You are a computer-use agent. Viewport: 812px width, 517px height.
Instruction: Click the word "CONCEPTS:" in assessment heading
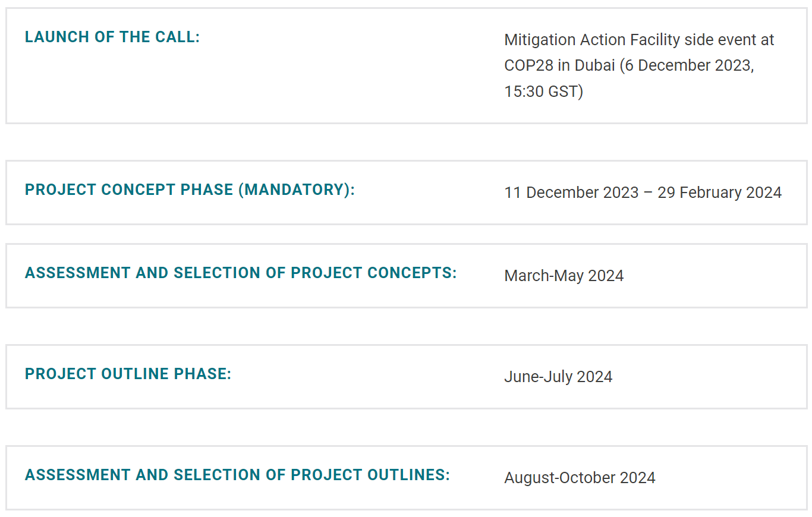(x=412, y=273)
